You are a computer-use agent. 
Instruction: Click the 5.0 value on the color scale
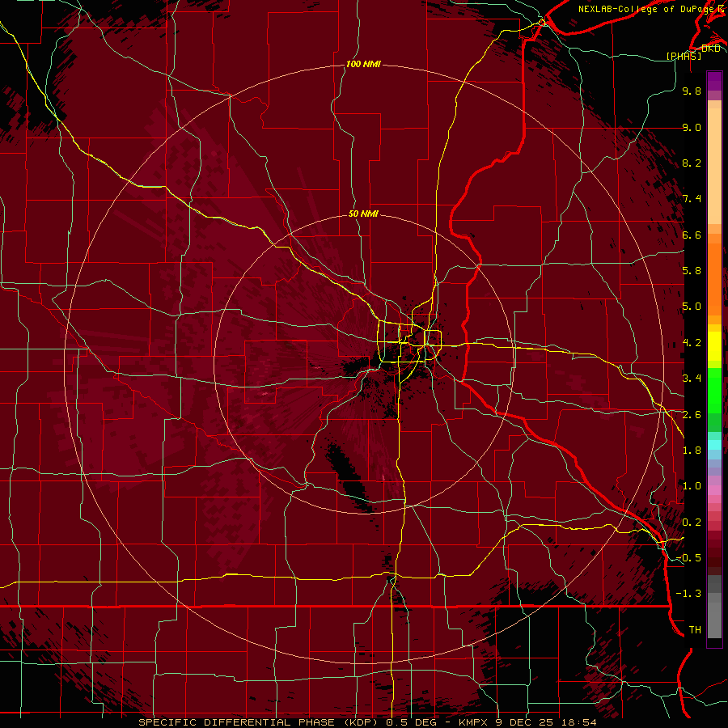point(692,307)
